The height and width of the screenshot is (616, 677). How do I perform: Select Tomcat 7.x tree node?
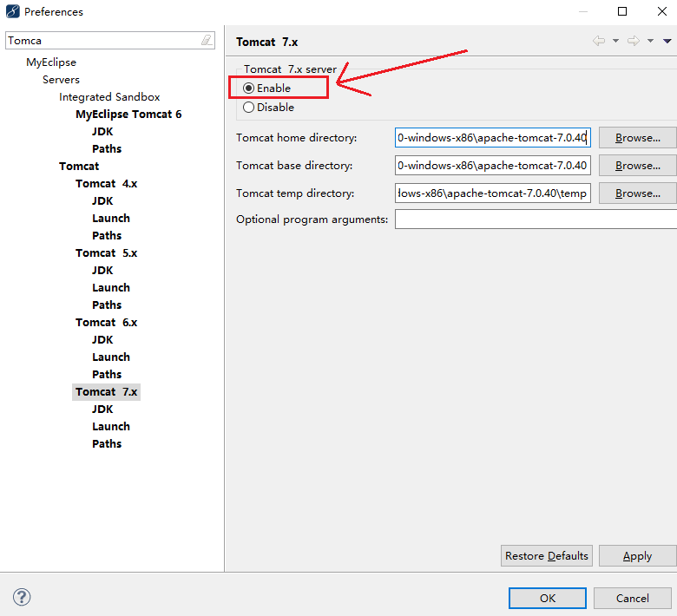pyautogui.click(x=106, y=392)
